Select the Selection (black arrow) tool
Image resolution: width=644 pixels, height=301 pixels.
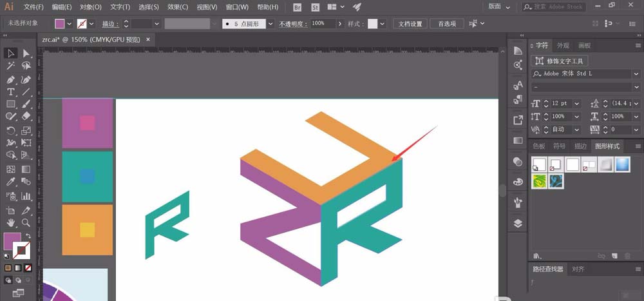pyautogui.click(x=11, y=53)
